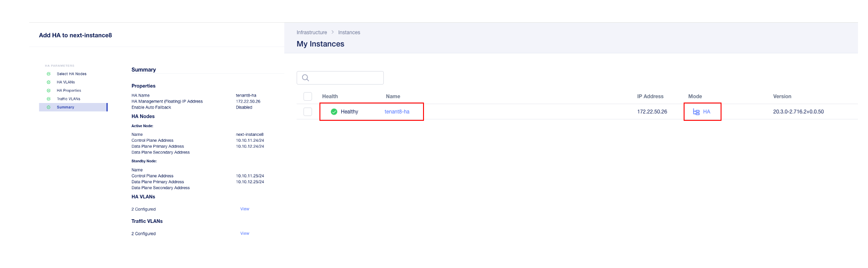The height and width of the screenshot is (268, 868).
Task: View the HA VLANs configuration
Action: pyautogui.click(x=245, y=209)
